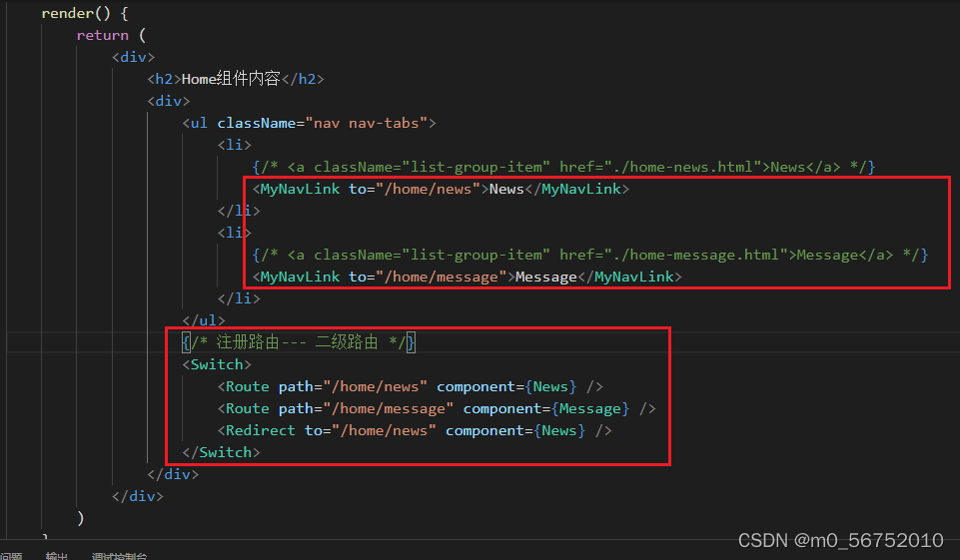Open the 问题 (Problems) panel tab
960x560 pixels.
[11, 556]
